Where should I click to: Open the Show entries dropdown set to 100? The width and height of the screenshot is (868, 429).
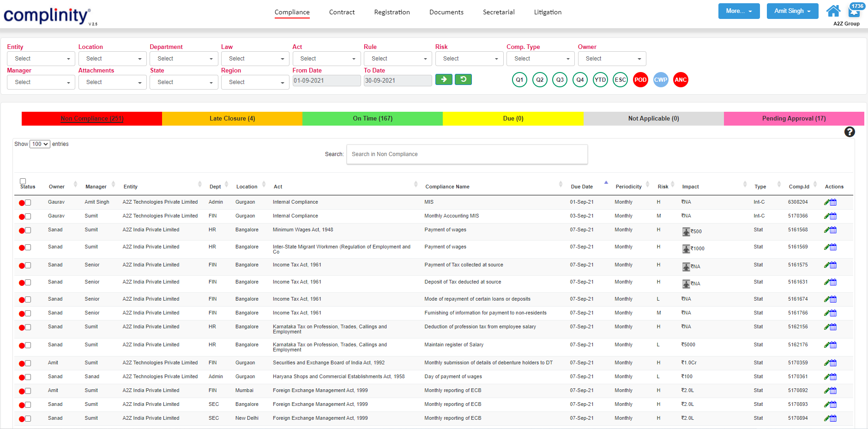40,144
